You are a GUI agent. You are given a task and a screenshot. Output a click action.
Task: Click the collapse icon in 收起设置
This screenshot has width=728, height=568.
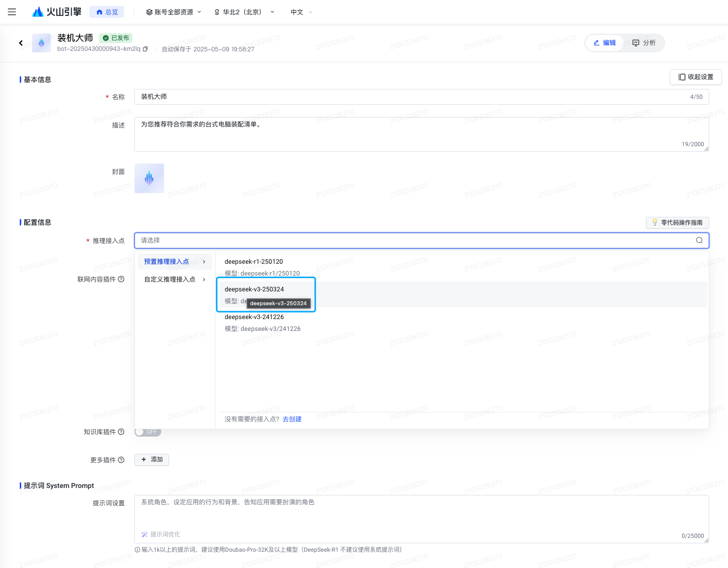[x=682, y=77]
